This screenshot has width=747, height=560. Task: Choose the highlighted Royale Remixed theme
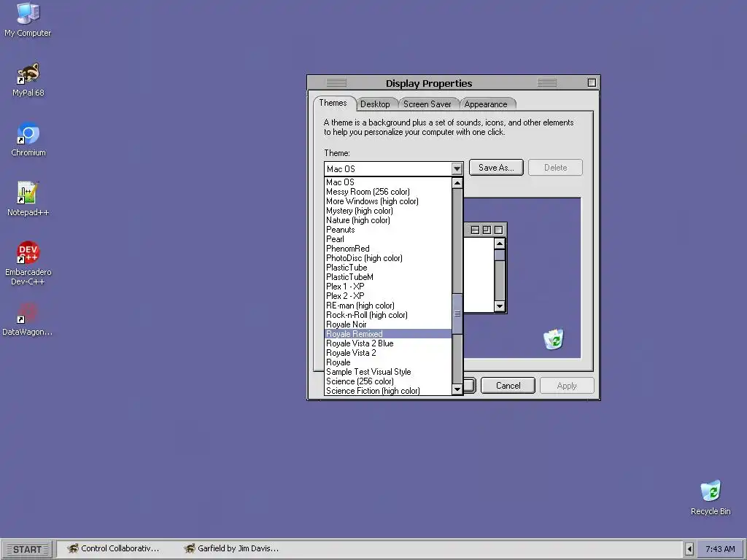[388, 334]
